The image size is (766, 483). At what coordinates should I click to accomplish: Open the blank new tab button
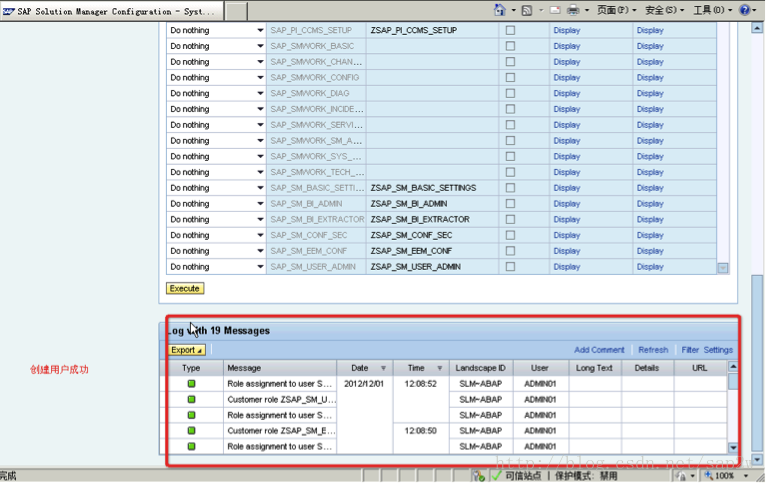[x=236, y=11]
